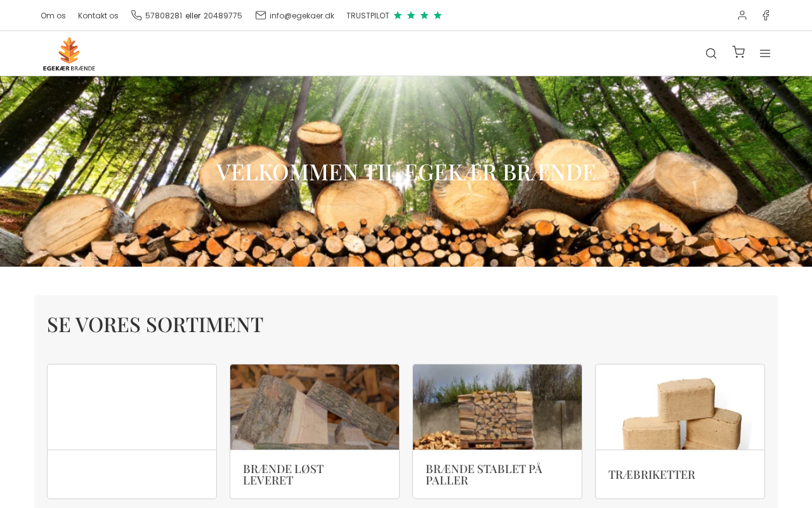Click the email envelope icon

pyautogui.click(x=261, y=15)
